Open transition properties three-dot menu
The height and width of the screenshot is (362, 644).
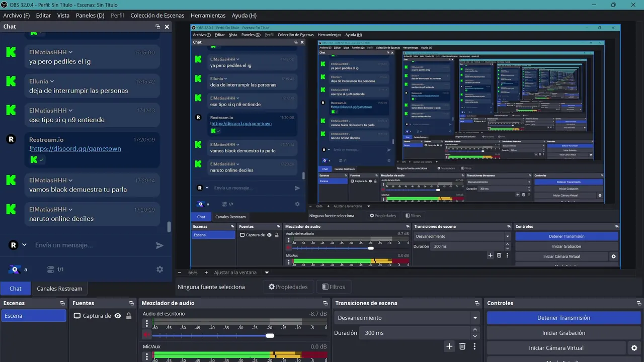point(475,346)
